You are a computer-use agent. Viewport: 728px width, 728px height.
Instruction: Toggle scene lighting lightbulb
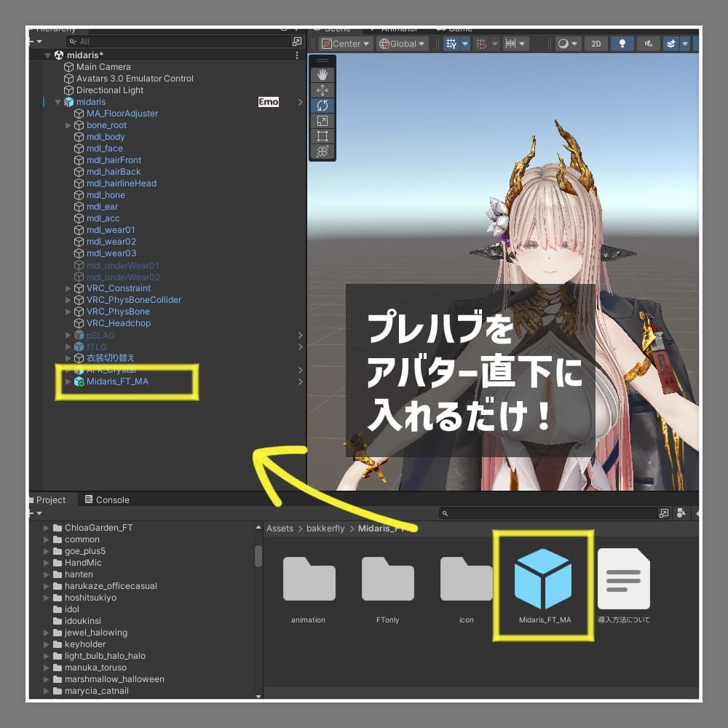tap(622, 44)
